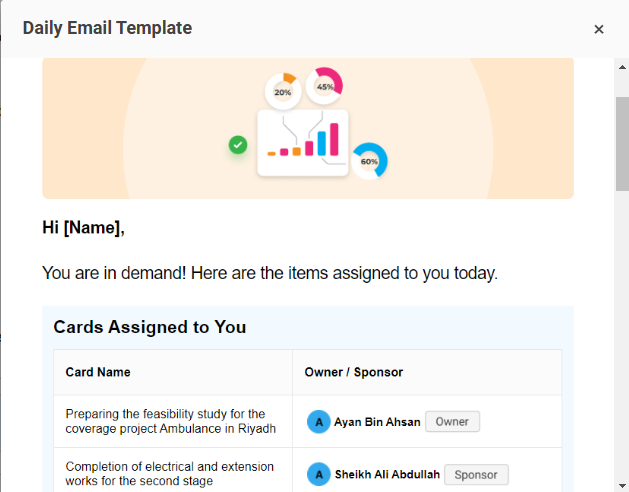Select the Card Name column header
The height and width of the screenshot is (492, 629).
coord(98,372)
